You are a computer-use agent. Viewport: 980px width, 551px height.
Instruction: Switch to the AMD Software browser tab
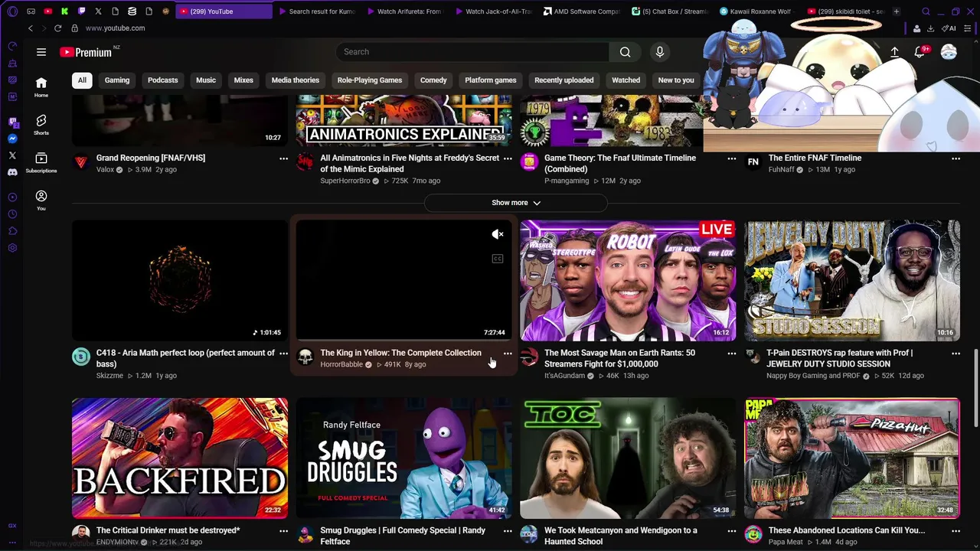[582, 11]
